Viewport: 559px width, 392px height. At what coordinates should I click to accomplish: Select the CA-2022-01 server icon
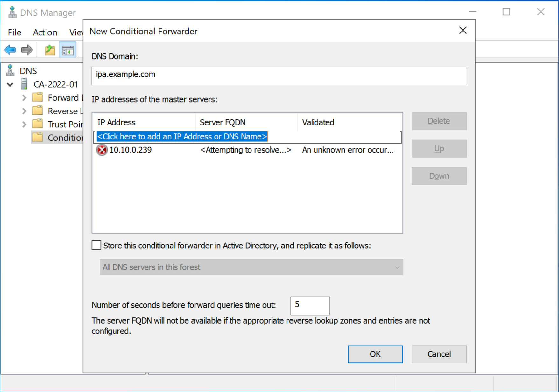pos(24,84)
